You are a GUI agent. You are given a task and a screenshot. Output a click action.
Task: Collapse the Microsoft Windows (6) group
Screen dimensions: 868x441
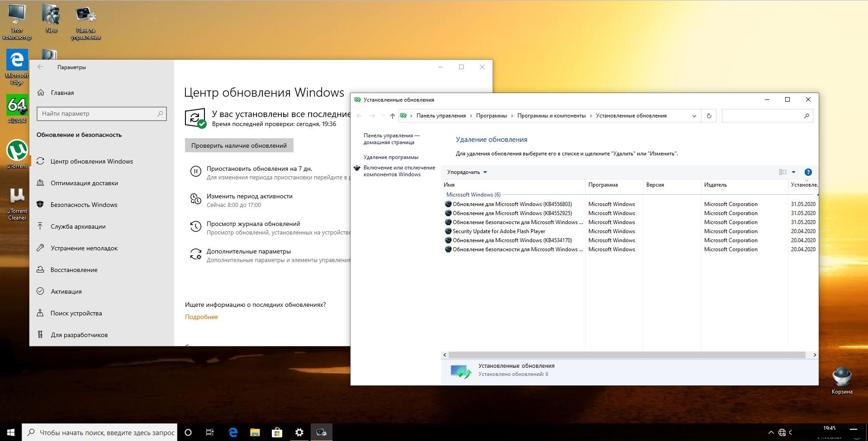point(817,195)
